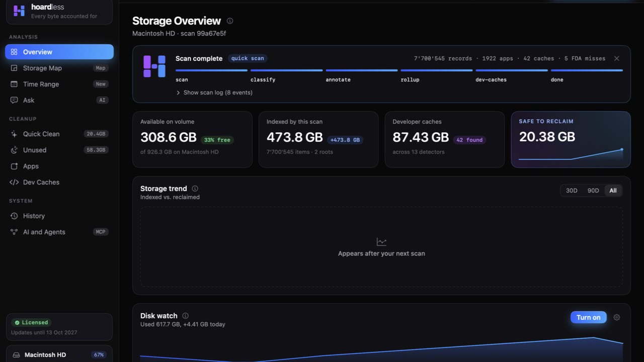Click the Apps icon in sidebar
This screenshot has width=644, height=362.
coord(14,166)
